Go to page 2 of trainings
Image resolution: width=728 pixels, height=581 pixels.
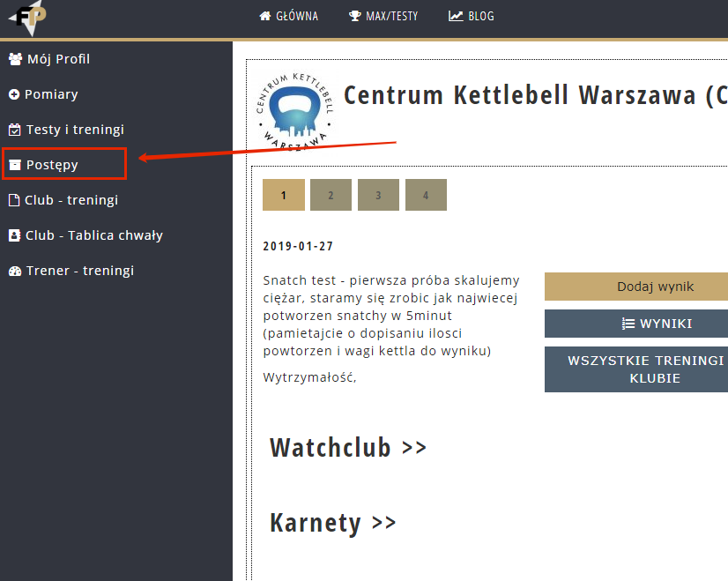coord(331,195)
